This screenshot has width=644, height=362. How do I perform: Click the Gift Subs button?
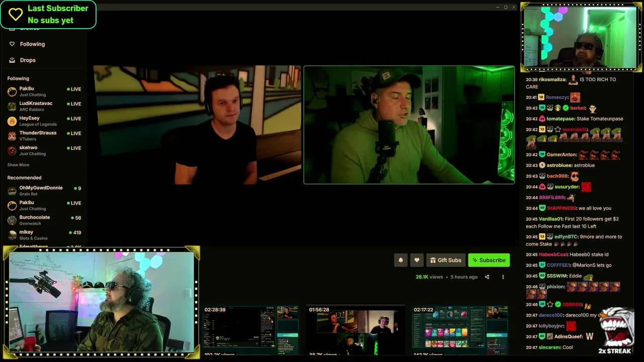pos(445,260)
